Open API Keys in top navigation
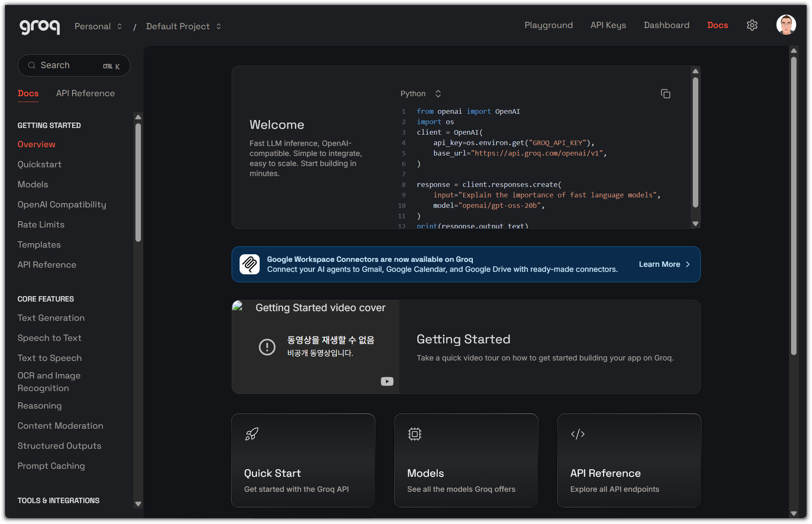The width and height of the screenshot is (812, 524). click(608, 25)
